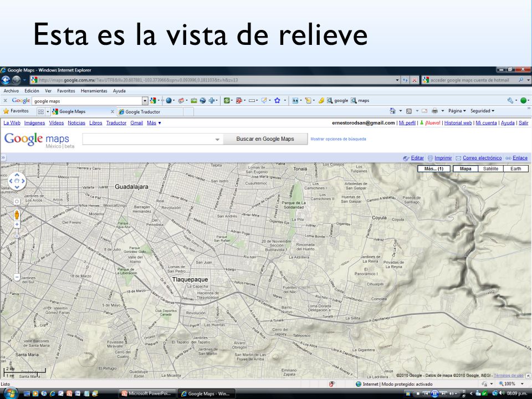Screen dimensions: 532x399
Task: Open the Más... (1) map layers button
Action: click(x=434, y=168)
